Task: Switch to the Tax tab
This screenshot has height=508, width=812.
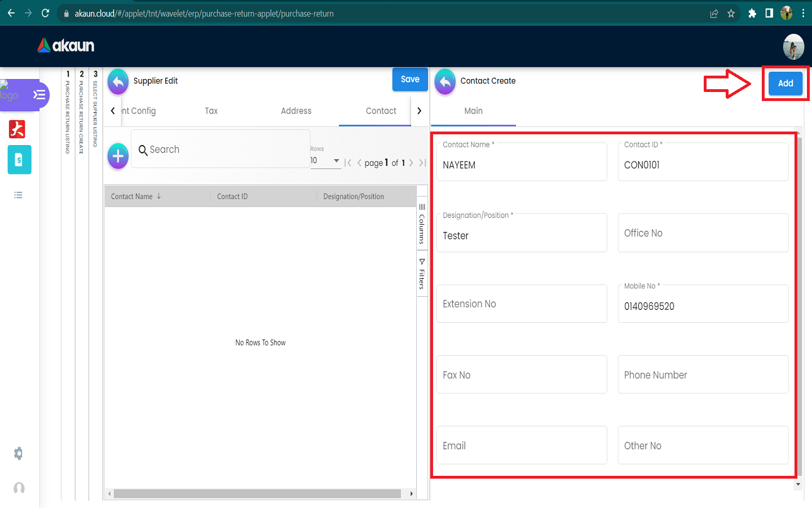Action: (211, 111)
